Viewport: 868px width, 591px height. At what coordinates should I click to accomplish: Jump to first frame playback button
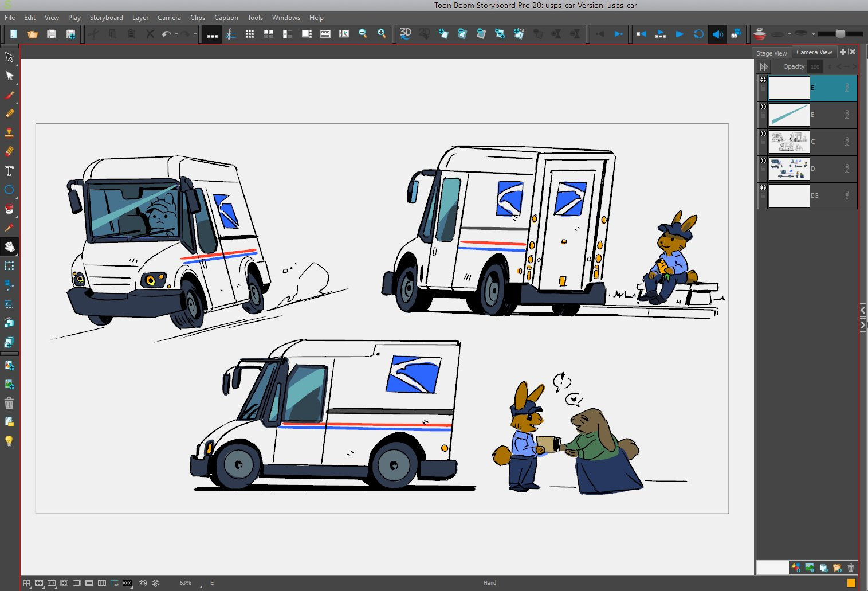pyautogui.click(x=642, y=34)
